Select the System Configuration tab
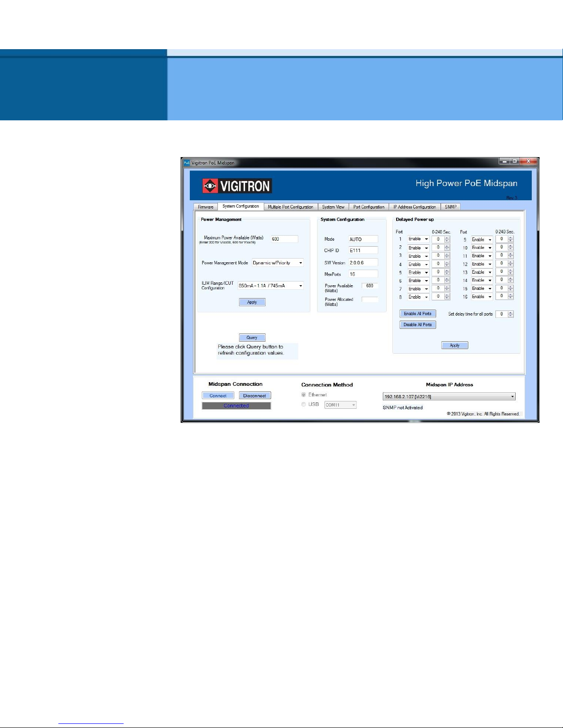Screen dimensions: 563x728 (241, 206)
